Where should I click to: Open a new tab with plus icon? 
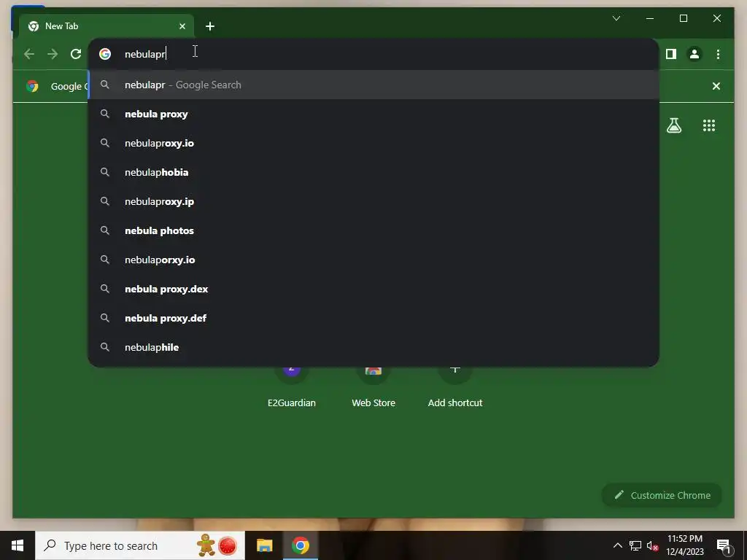click(210, 26)
